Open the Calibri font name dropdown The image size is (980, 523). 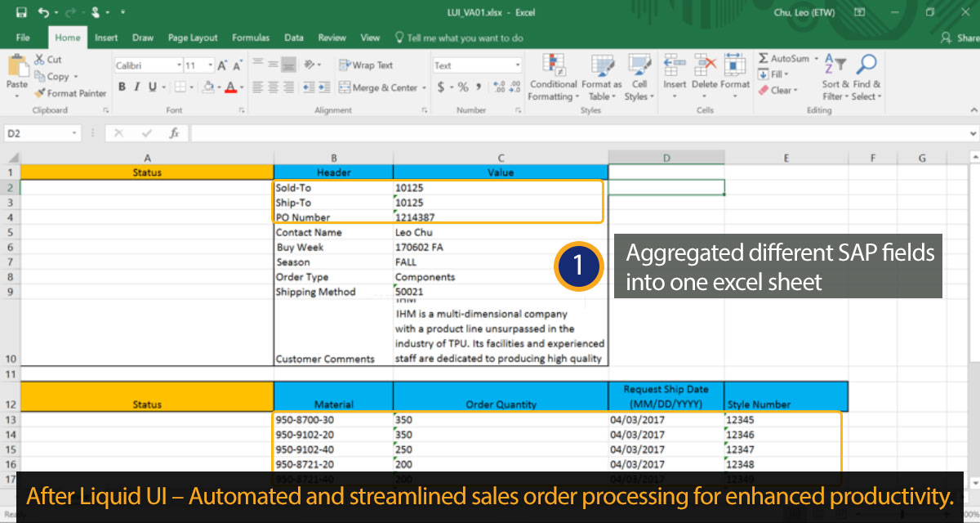click(179, 65)
